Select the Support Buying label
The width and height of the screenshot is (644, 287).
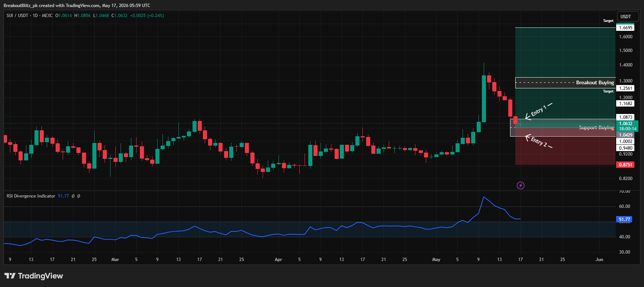tap(597, 127)
